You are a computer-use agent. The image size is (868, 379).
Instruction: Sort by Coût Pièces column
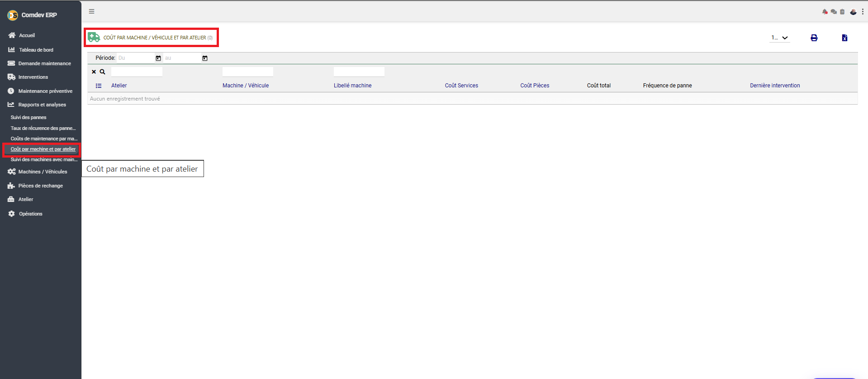[x=535, y=86]
